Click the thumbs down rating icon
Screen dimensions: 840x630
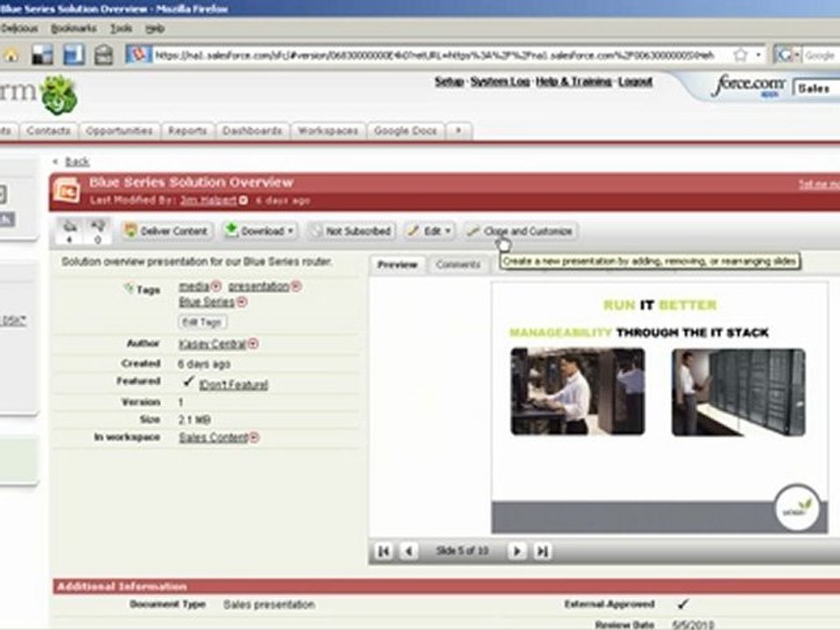(97, 227)
